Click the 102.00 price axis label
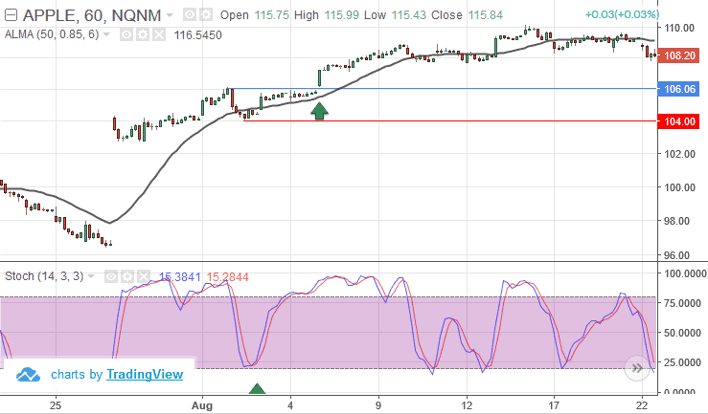The image size is (708, 414). [679, 154]
